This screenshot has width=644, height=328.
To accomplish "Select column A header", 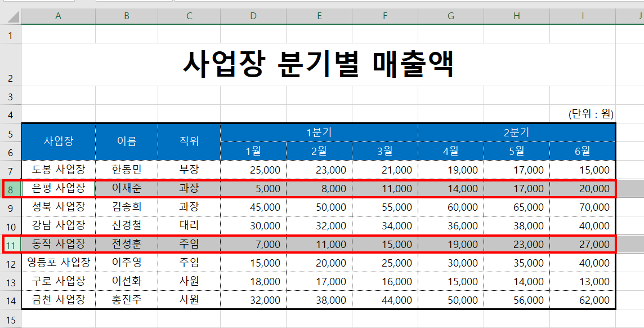I will coord(59,16).
